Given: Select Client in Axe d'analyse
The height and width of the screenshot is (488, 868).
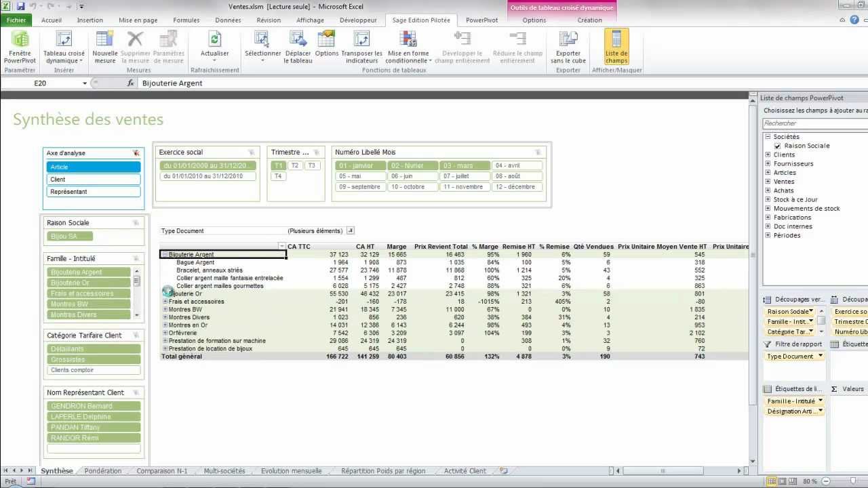Looking at the screenshot, I should (x=94, y=180).
